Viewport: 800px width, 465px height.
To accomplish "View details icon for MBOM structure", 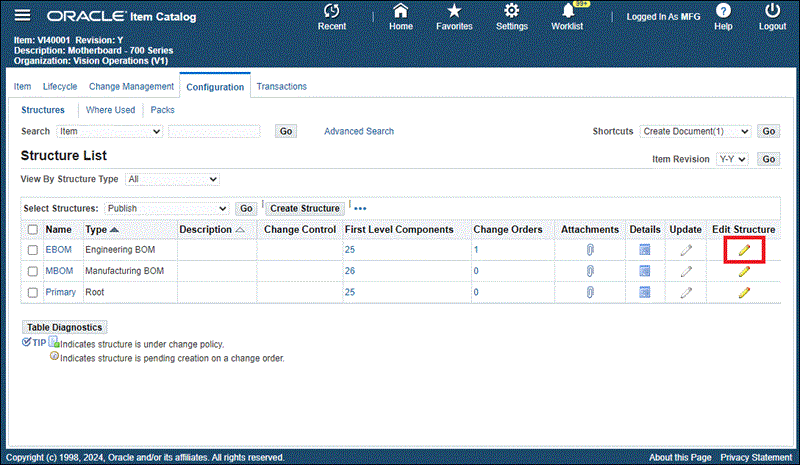I will [x=645, y=271].
